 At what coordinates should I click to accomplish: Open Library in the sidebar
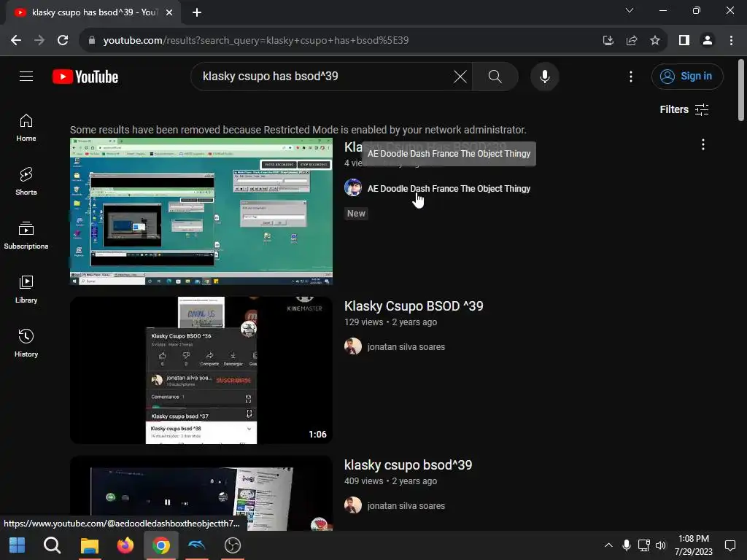(x=26, y=289)
